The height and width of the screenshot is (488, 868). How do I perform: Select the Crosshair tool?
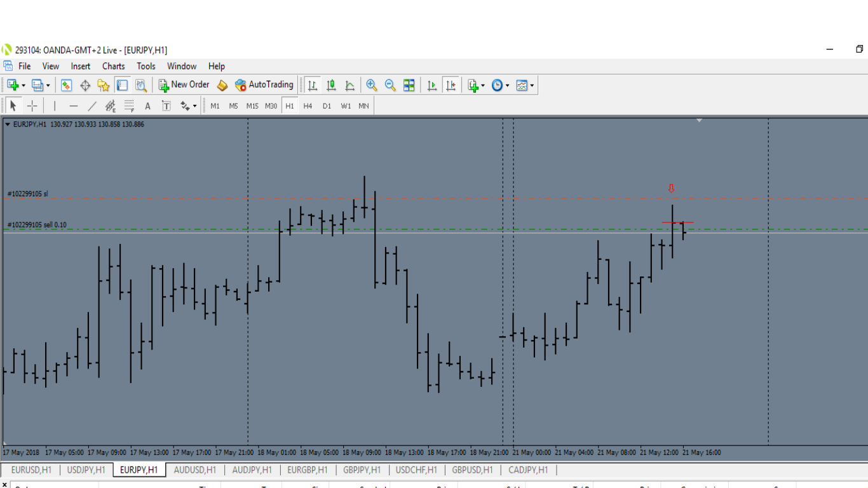(32, 106)
